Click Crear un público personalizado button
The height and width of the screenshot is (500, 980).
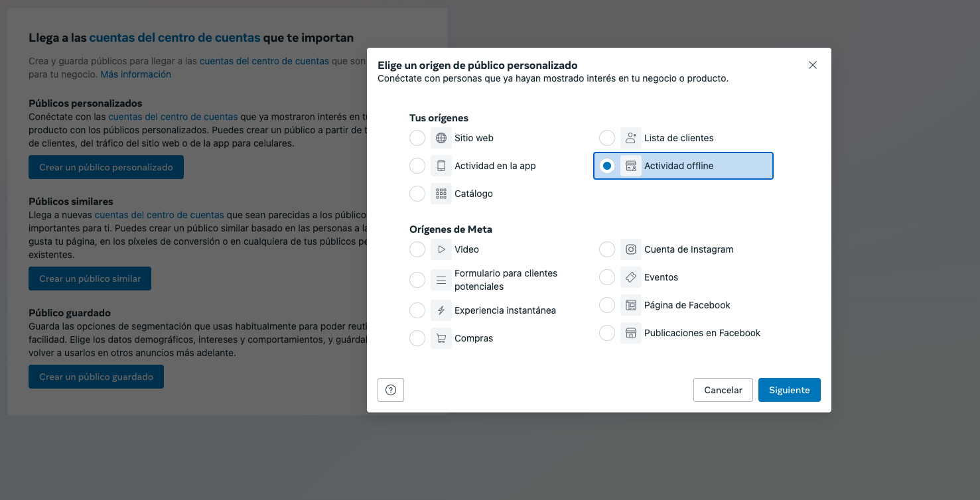point(106,167)
